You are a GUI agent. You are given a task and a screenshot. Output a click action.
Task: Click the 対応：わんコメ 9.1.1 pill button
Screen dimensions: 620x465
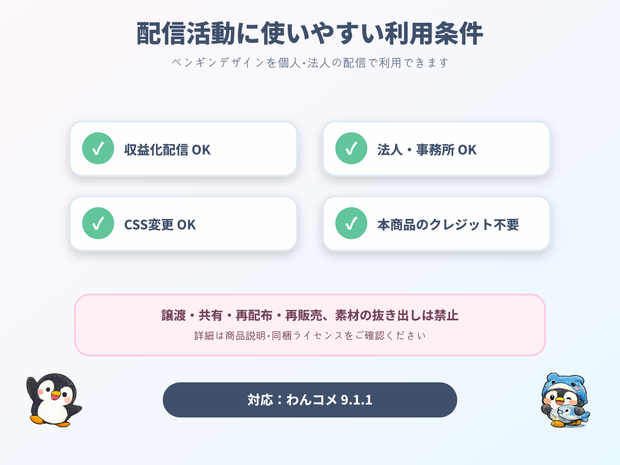pyautogui.click(x=310, y=400)
